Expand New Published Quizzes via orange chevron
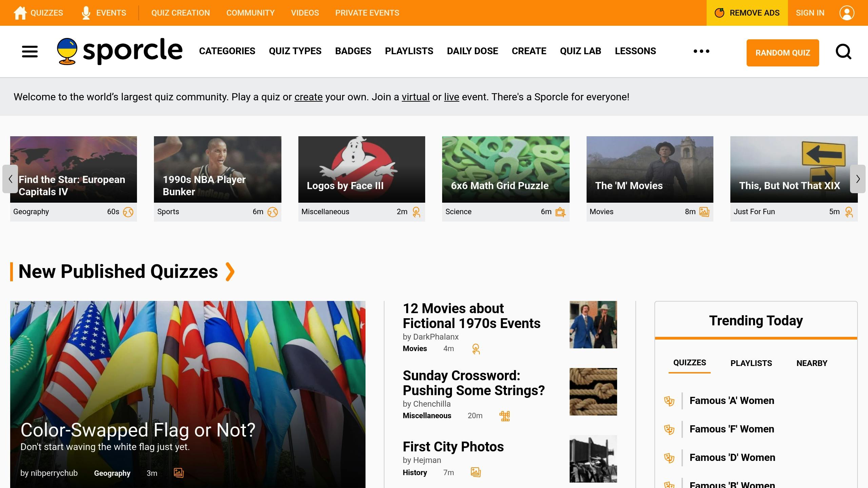 click(x=230, y=272)
